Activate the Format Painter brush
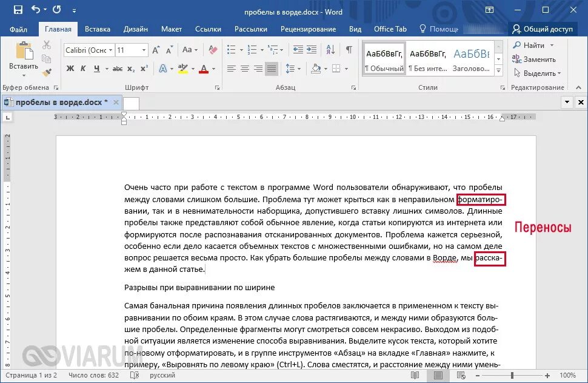Screen dimensions: 588x383 pyautogui.click(x=47, y=72)
